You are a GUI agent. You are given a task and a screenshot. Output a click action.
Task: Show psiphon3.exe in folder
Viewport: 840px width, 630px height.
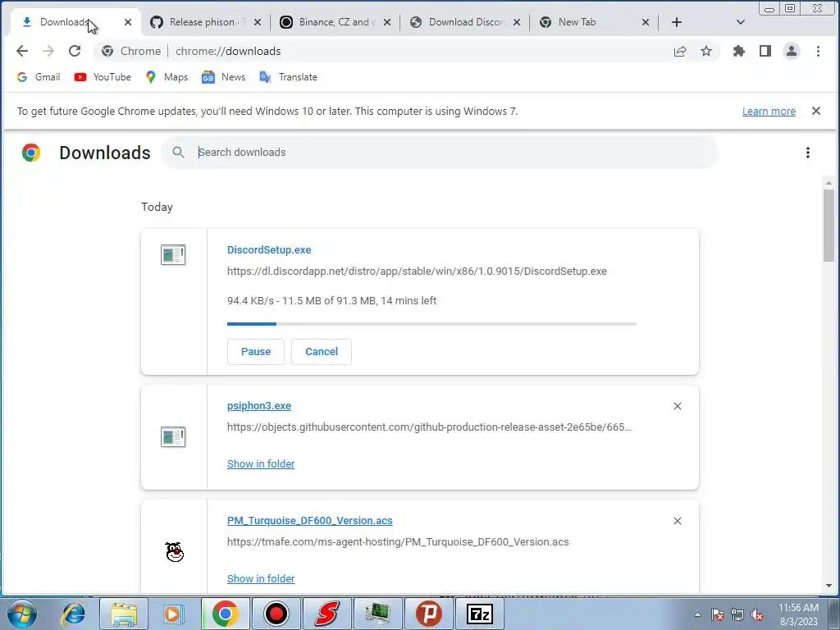pyautogui.click(x=261, y=464)
